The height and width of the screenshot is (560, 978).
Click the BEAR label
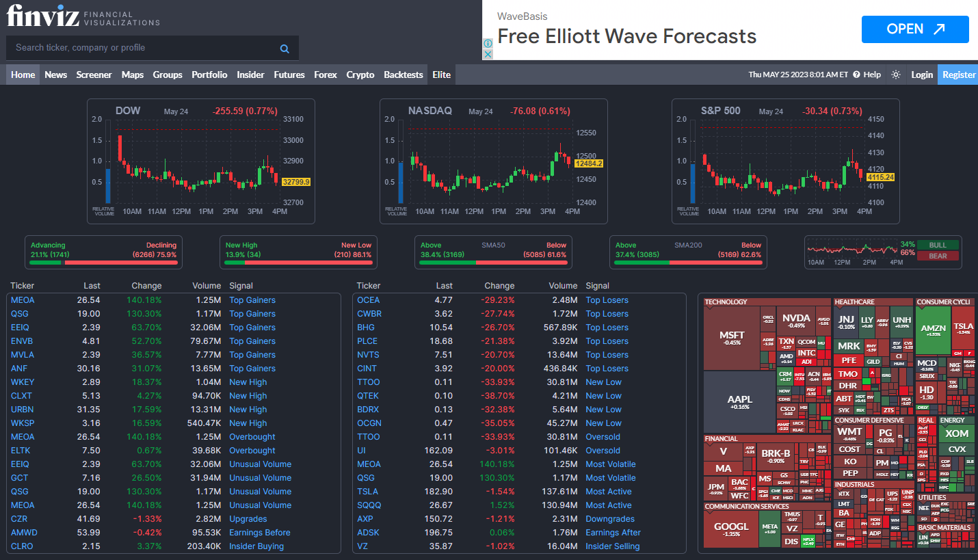coord(937,256)
